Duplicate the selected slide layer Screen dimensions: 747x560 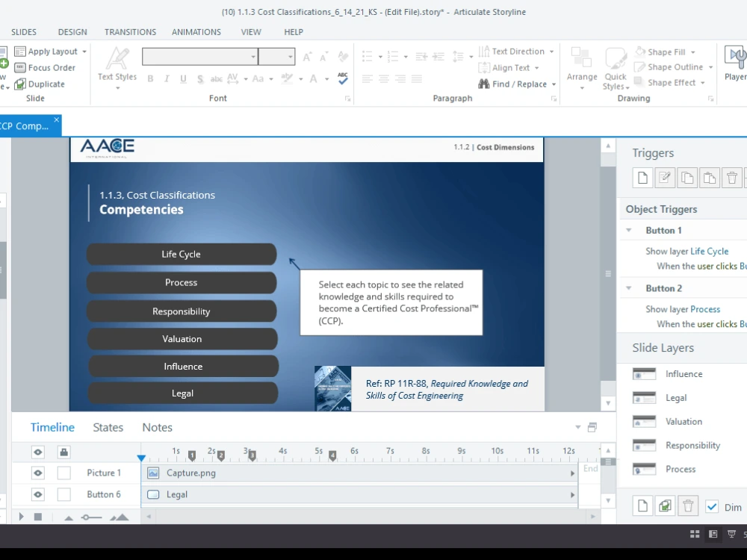point(665,505)
